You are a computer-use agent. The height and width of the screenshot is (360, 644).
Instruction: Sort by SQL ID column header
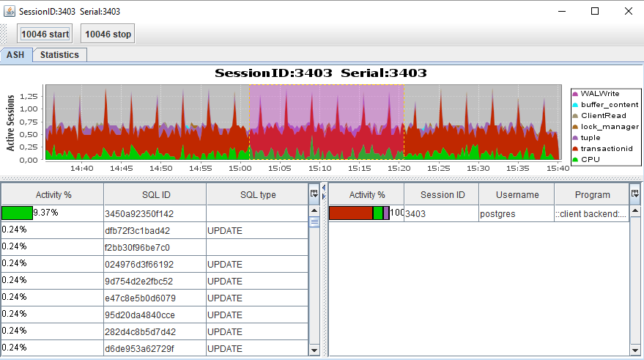155,194
